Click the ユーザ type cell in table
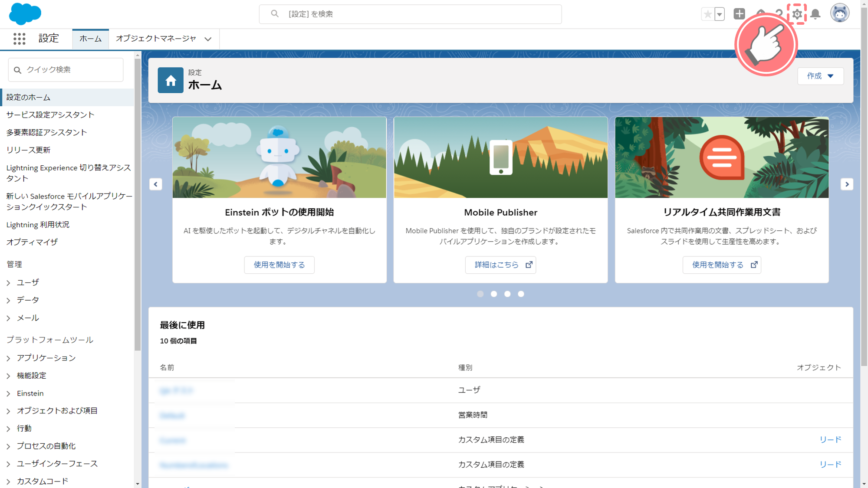Image resolution: width=868 pixels, height=488 pixels. (x=469, y=390)
